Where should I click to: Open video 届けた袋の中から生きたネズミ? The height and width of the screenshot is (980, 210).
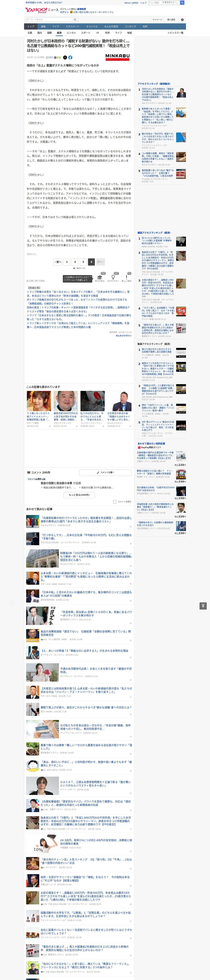157,350
